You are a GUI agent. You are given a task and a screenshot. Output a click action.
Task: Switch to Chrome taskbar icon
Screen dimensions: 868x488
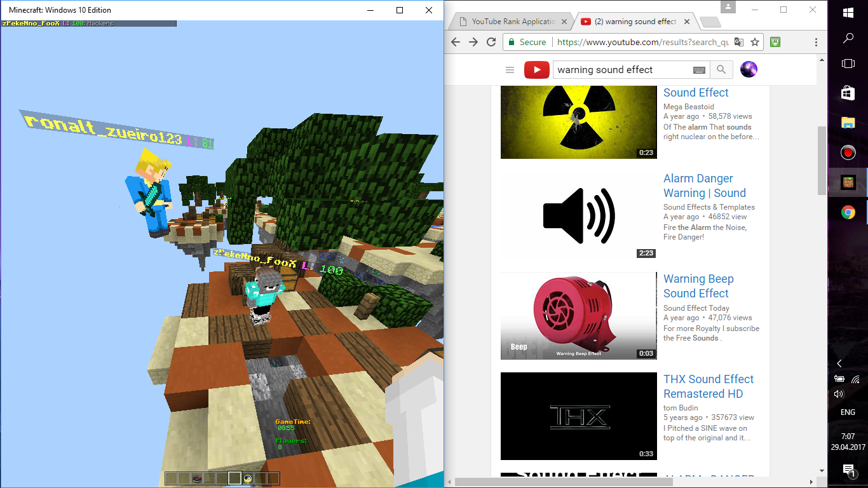pos(848,212)
